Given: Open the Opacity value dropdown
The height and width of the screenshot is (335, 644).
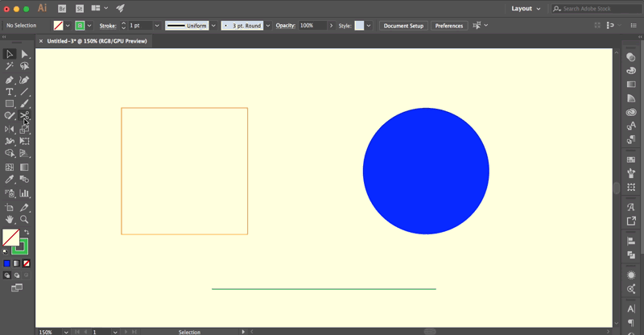Looking at the screenshot, I should (331, 26).
